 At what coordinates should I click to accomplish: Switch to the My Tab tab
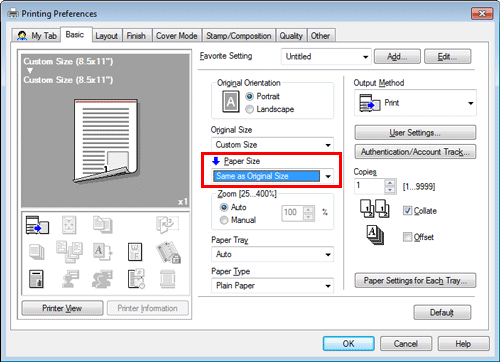click(37, 36)
